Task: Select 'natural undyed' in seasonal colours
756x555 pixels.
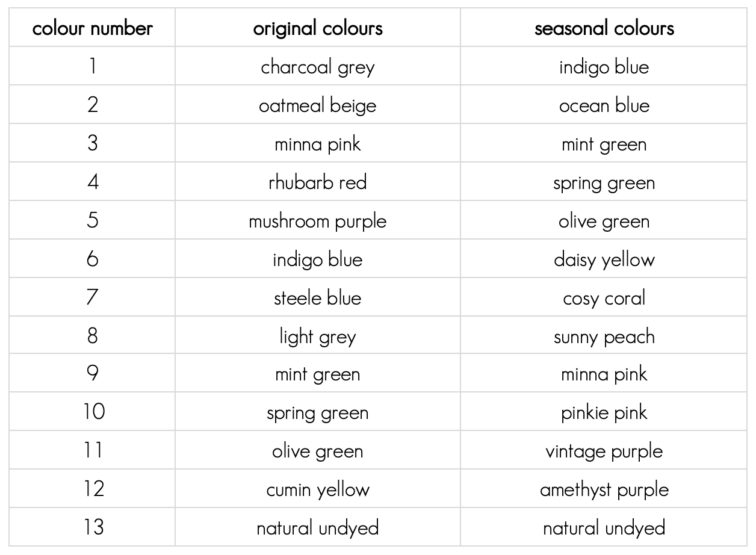Action: [604, 527]
